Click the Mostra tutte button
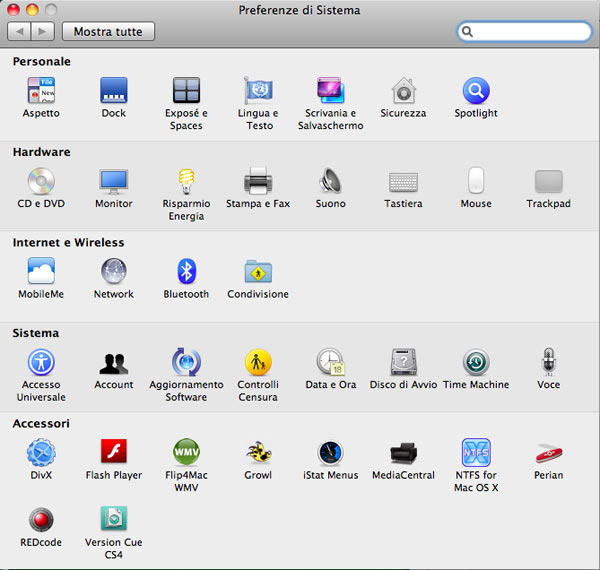600x570 pixels. pyautogui.click(x=108, y=32)
